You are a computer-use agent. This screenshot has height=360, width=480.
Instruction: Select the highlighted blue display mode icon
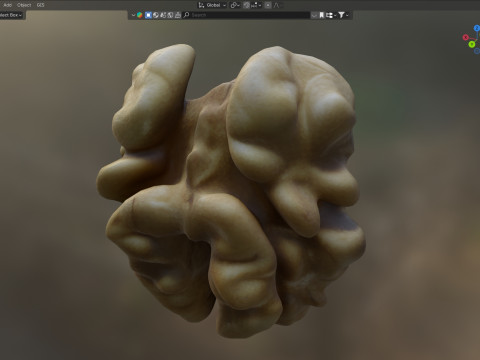148,15
